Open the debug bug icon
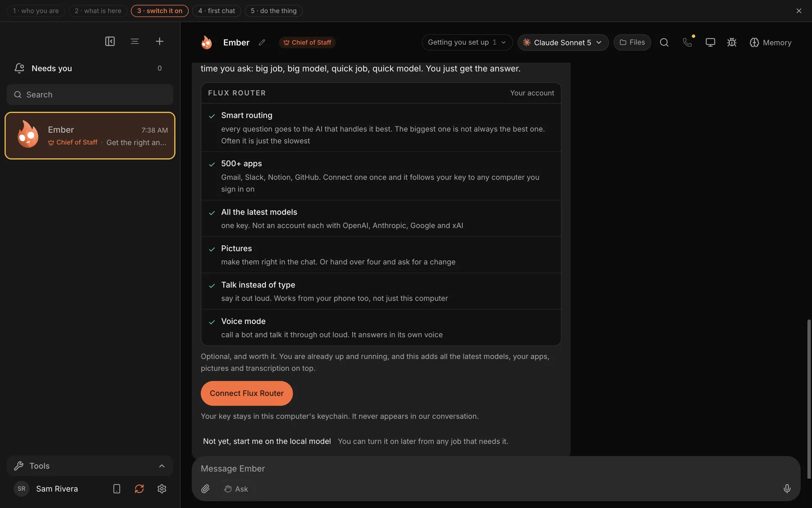Screen dimensions: 812x508 [732, 42]
